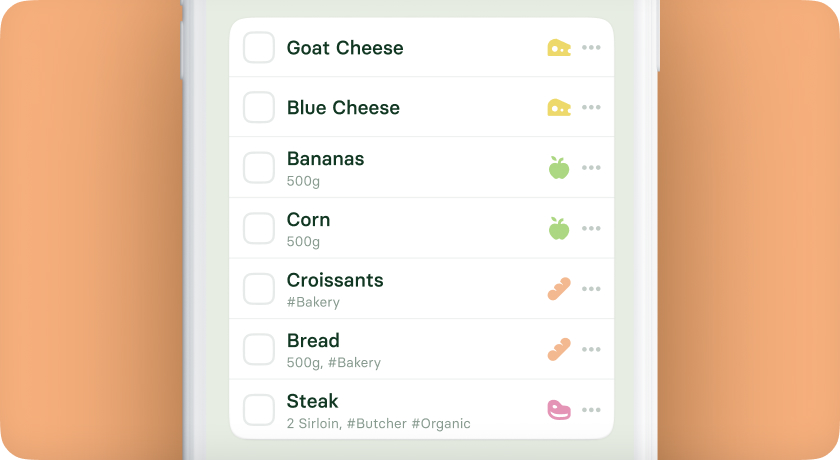Click the cheese icon beside Blue Cheese
The height and width of the screenshot is (460, 840).
pos(559,108)
